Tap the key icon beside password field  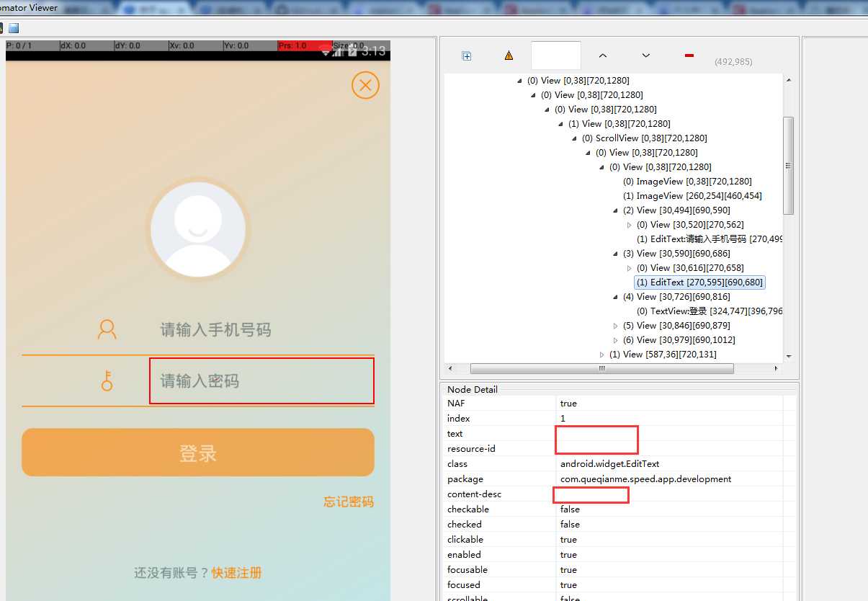coord(107,380)
